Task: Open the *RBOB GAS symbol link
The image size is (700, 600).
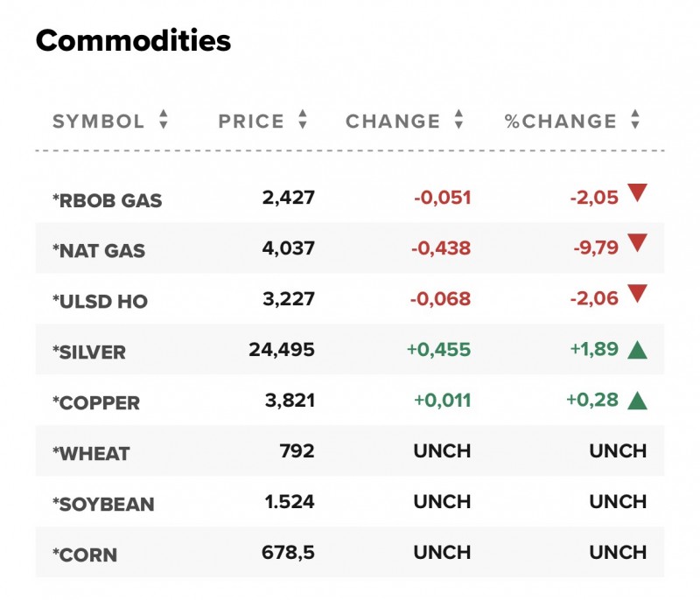Action: [x=107, y=200]
